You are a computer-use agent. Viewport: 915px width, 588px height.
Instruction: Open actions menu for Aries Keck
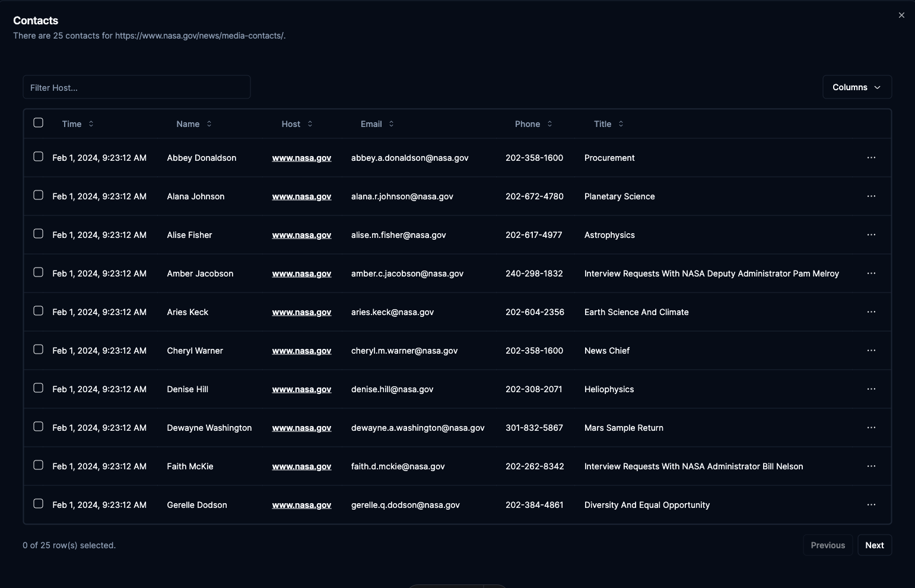871,312
